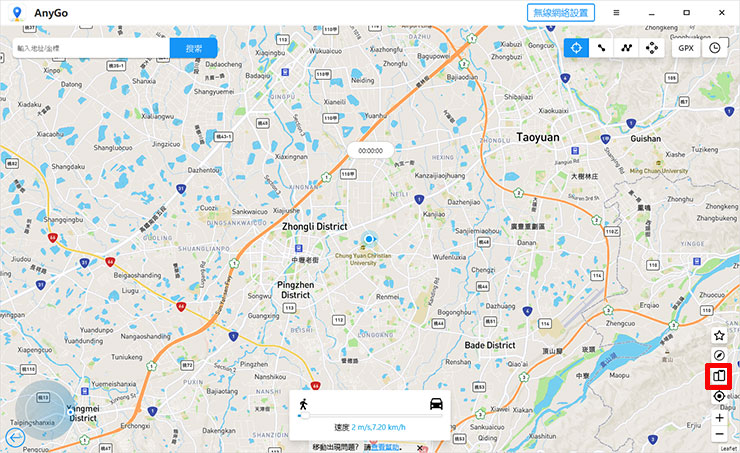This screenshot has height=453, width=740.
Task: Select walking speed icon
Action: [303, 404]
